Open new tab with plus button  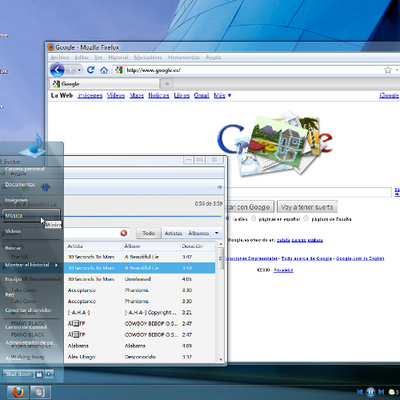coord(167,84)
